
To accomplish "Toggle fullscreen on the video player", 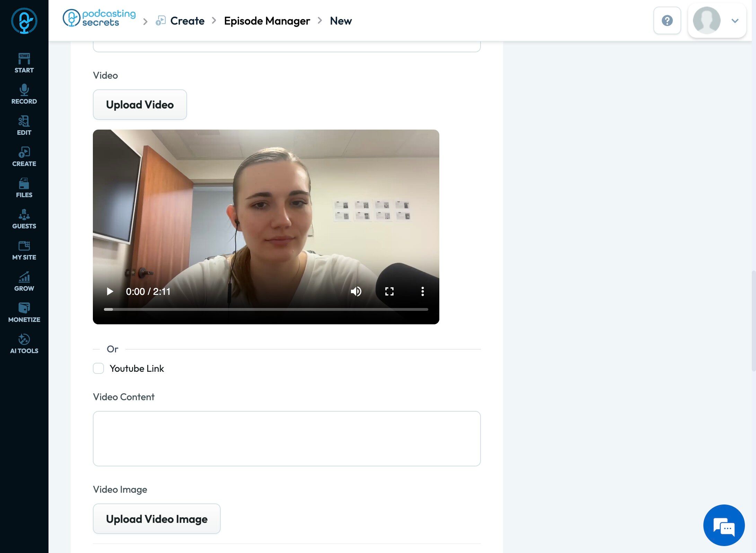I will pyautogui.click(x=389, y=291).
